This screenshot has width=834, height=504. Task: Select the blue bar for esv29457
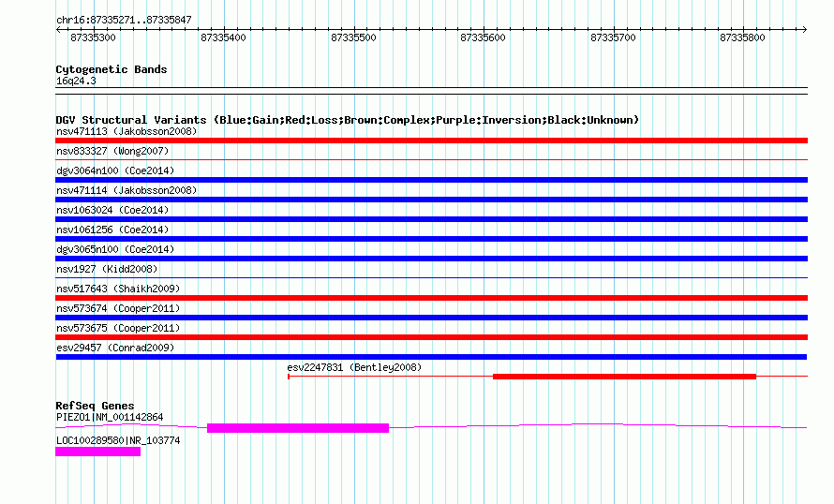click(x=431, y=357)
